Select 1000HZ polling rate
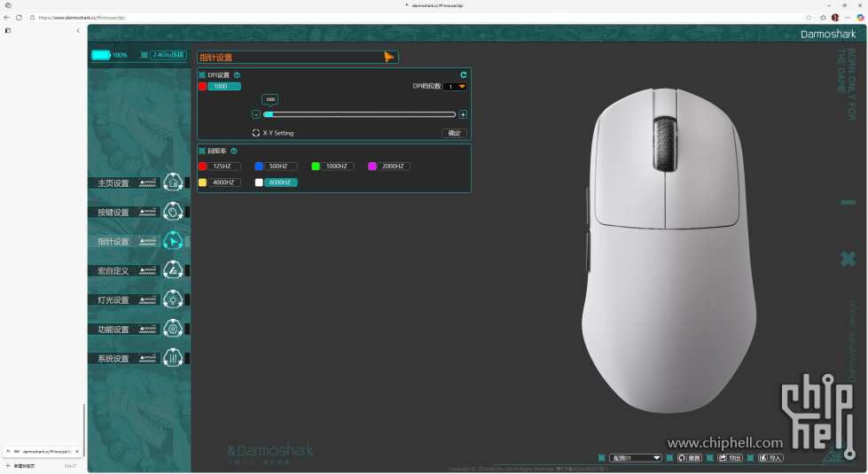 click(x=337, y=166)
